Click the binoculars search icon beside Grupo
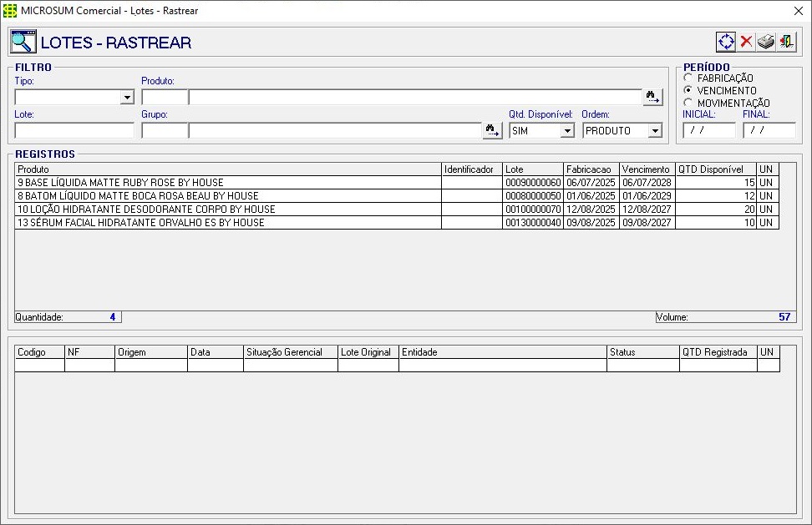 click(493, 130)
